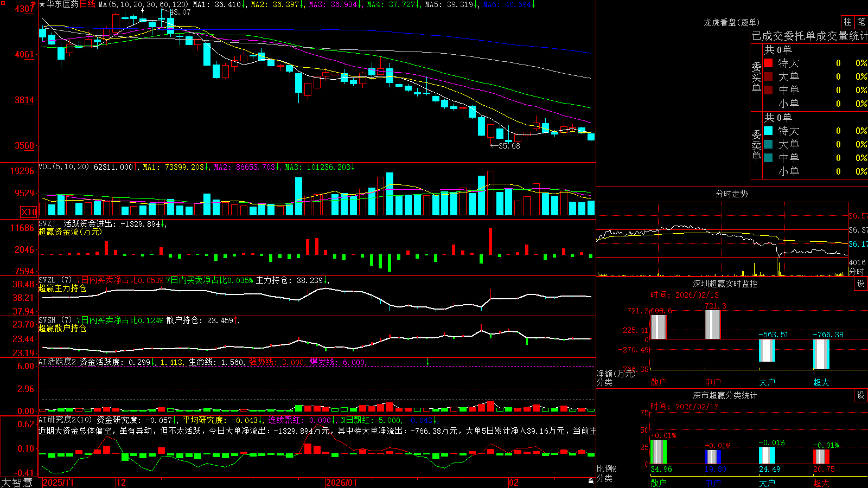Click the 分时走势 panel title
This screenshot has width=868, height=488.
tap(731, 194)
